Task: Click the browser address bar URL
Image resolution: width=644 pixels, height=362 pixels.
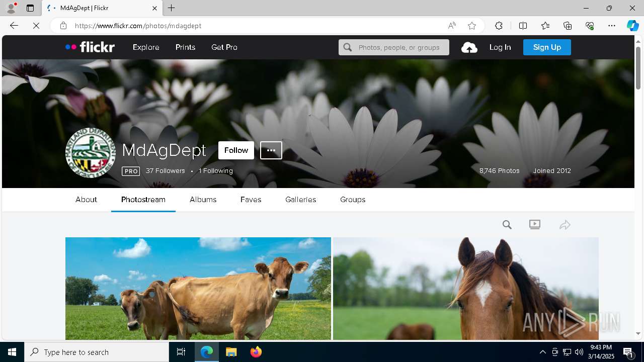Action: click(138, 26)
